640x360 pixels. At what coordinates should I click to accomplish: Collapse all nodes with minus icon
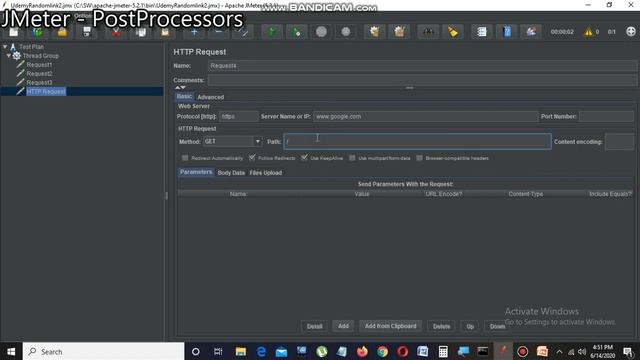[219, 32]
